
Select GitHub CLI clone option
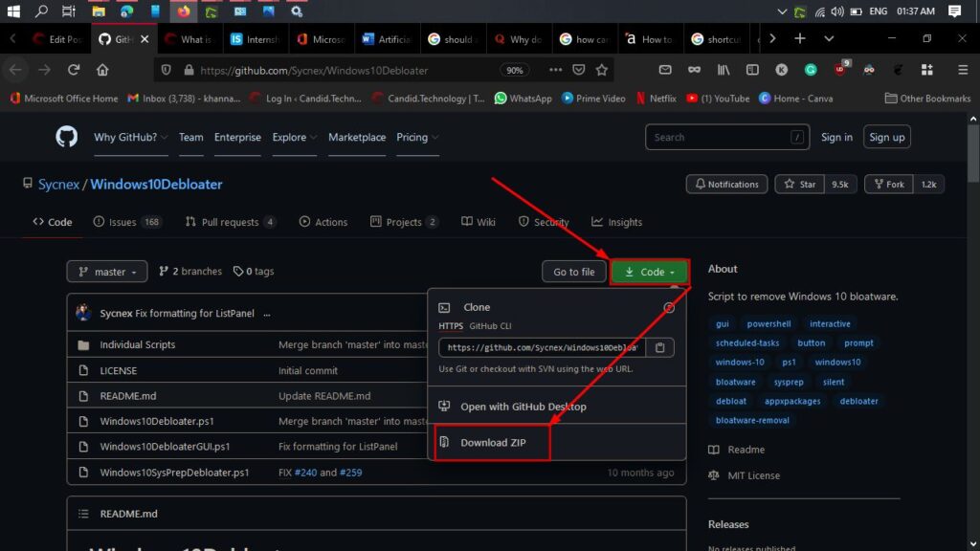point(490,326)
